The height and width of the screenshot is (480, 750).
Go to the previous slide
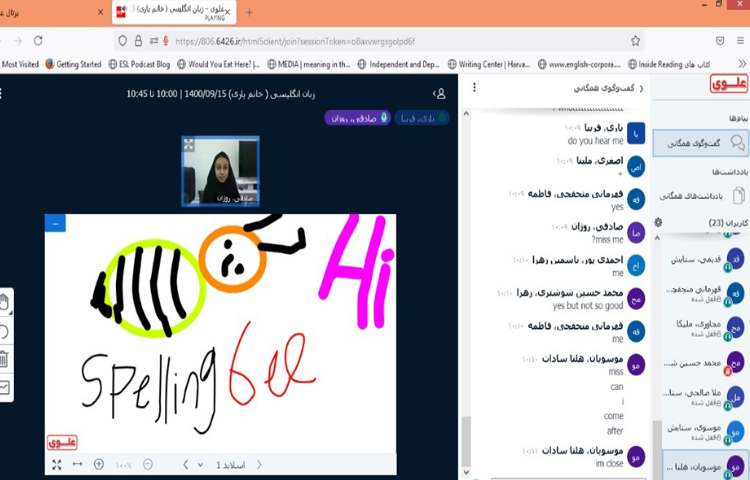[186, 464]
